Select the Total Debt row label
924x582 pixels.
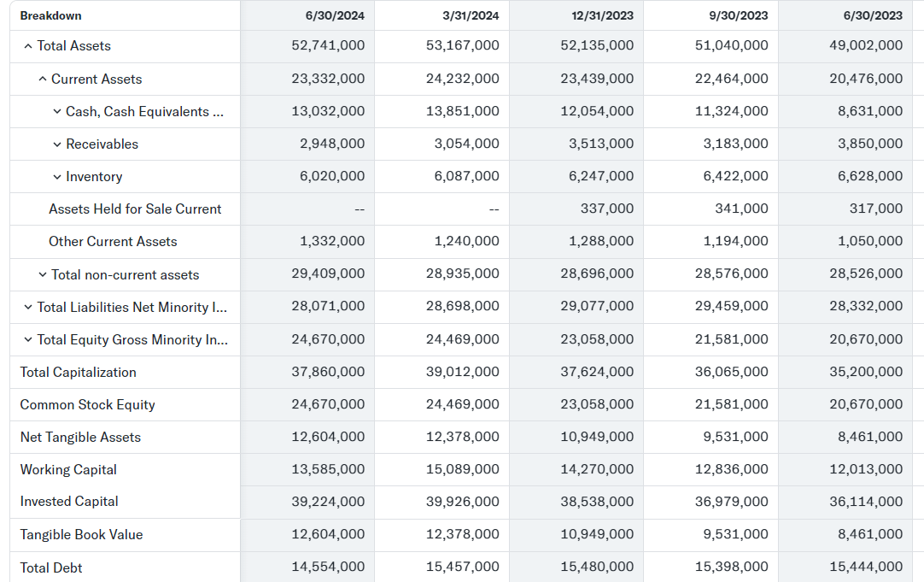click(51, 567)
